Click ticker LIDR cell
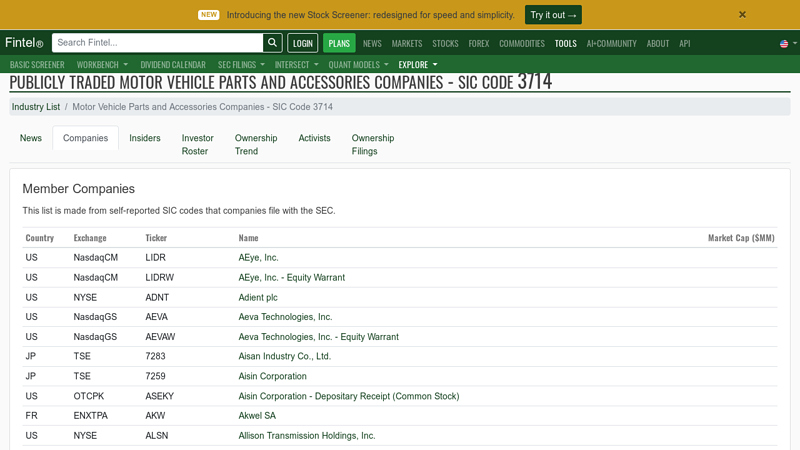Viewport: 800px width, 450px height. click(155, 258)
